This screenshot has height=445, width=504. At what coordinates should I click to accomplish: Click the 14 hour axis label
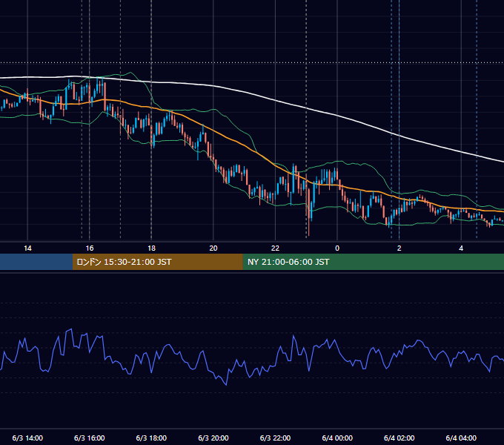coord(27,248)
